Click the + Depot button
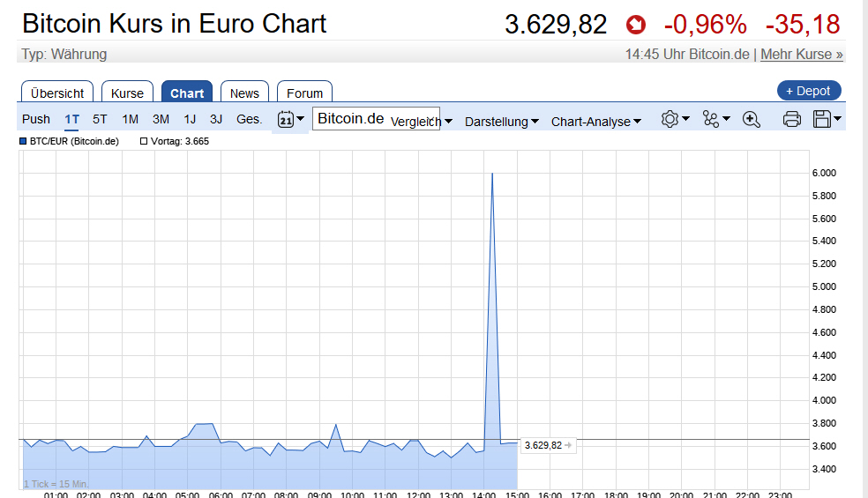 [x=809, y=91]
